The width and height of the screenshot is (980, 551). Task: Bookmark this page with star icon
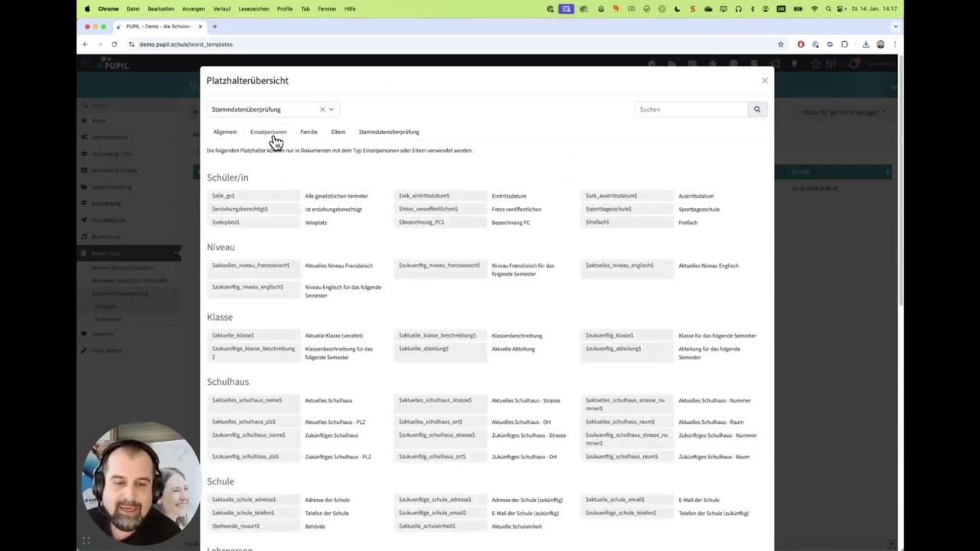[x=780, y=44]
